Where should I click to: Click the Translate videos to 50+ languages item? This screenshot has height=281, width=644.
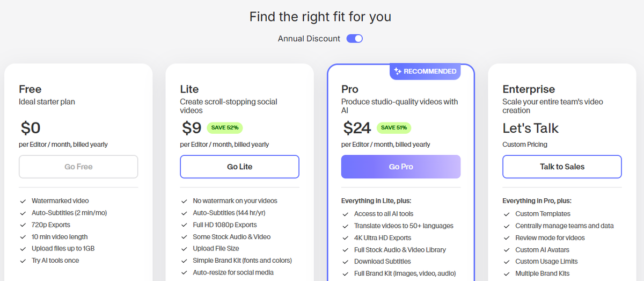coord(404,226)
